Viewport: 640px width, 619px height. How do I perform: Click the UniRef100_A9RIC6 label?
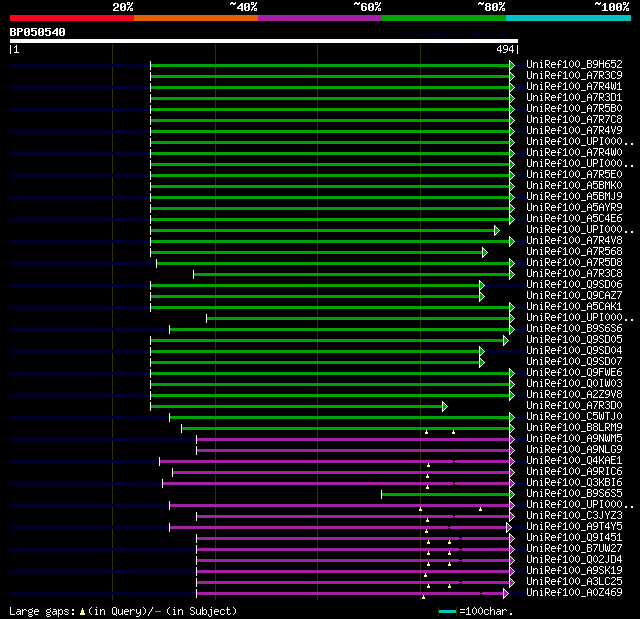tap(574, 472)
